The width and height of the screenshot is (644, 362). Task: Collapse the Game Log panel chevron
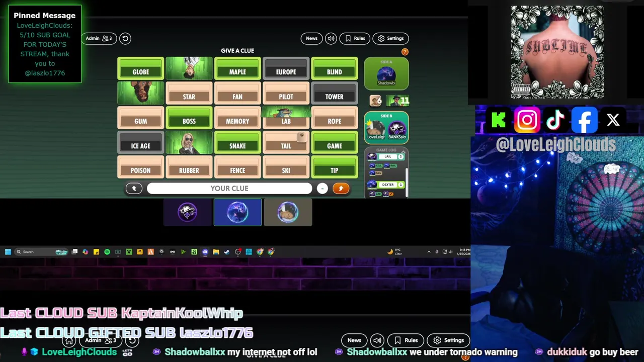point(403,151)
